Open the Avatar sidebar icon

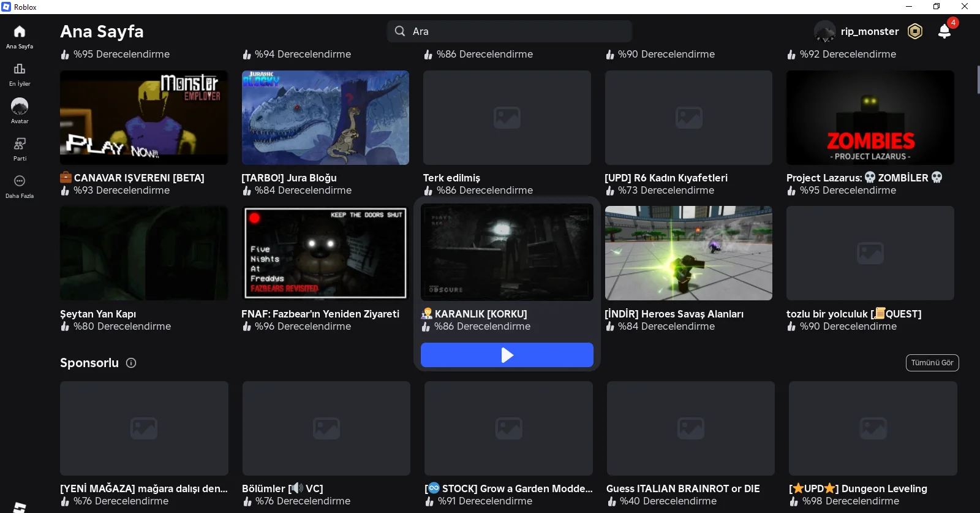(20, 106)
